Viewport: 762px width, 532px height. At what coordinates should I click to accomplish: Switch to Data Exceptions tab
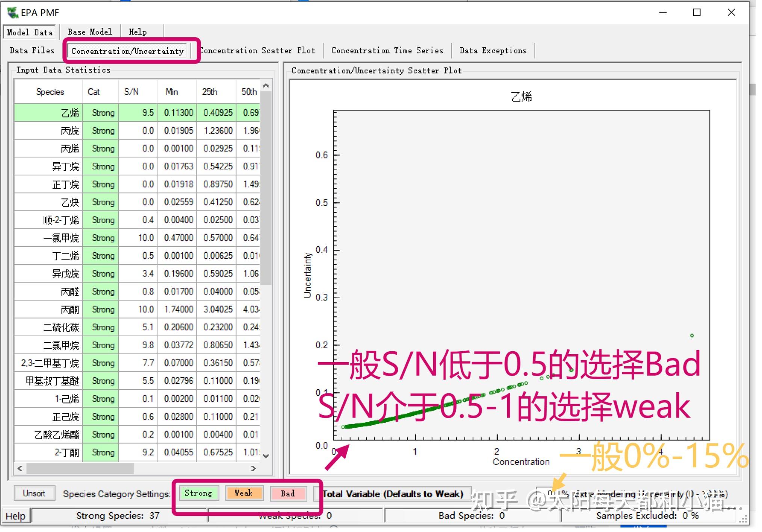click(493, 51)
